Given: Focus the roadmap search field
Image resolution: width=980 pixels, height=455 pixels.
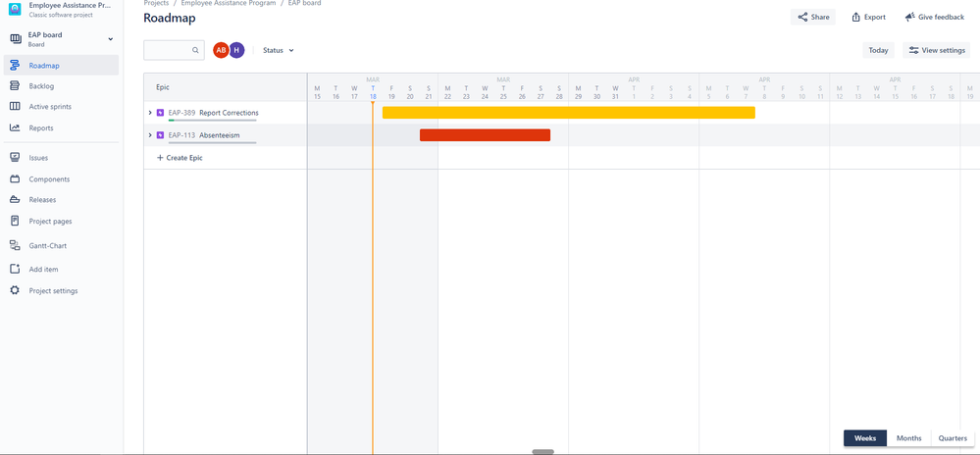Looking at the screenshot, I should coord(174,51).
